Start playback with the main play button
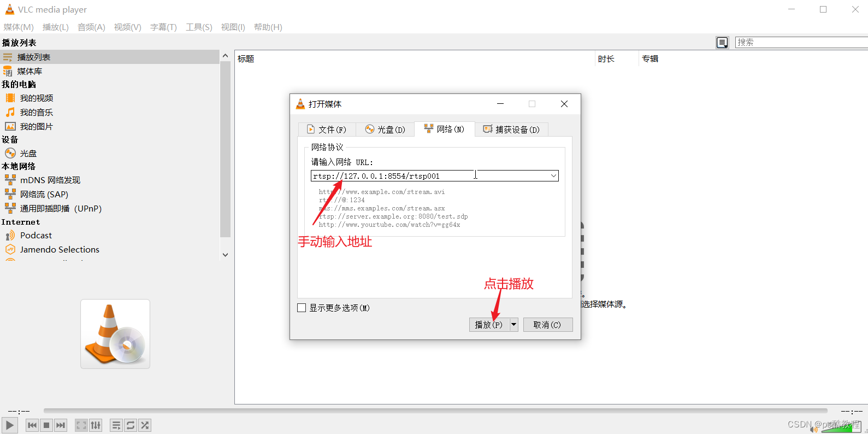The width and height of the screenshot is (868, 434). [10, 425]
